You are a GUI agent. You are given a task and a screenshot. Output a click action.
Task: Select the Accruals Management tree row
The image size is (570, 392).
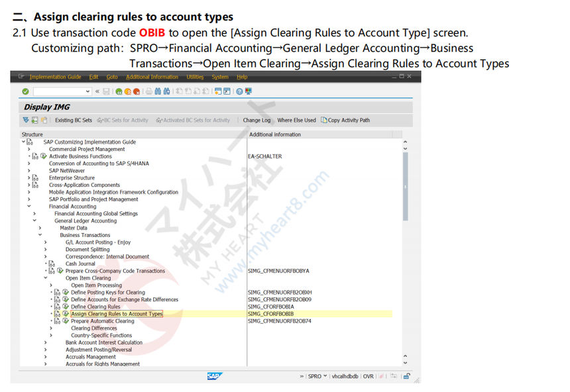click(x=91, y=357)
